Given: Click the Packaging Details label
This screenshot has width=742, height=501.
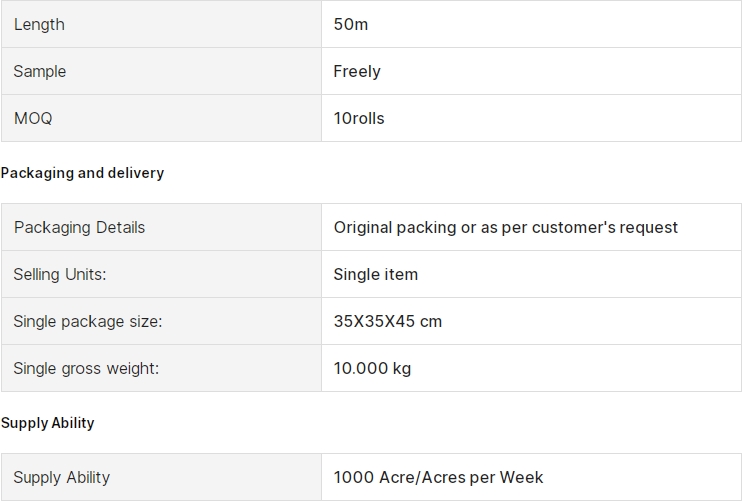Looking at the screenshot, I should [x=79, y=227].
